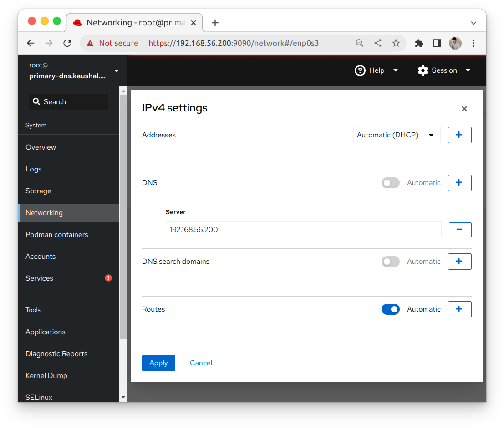Open the Automatic (DHCP) addresses dropdown
The width and height of the screenshot is (504, 428).
396,135
